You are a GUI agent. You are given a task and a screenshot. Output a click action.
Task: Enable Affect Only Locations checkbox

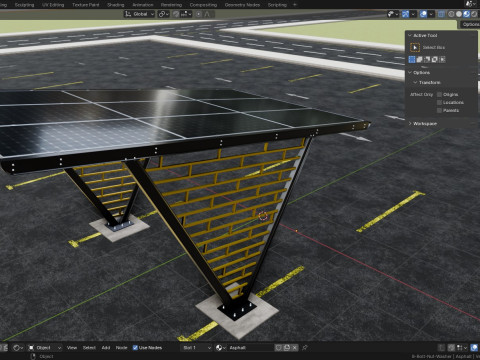(x=439, y=102)
